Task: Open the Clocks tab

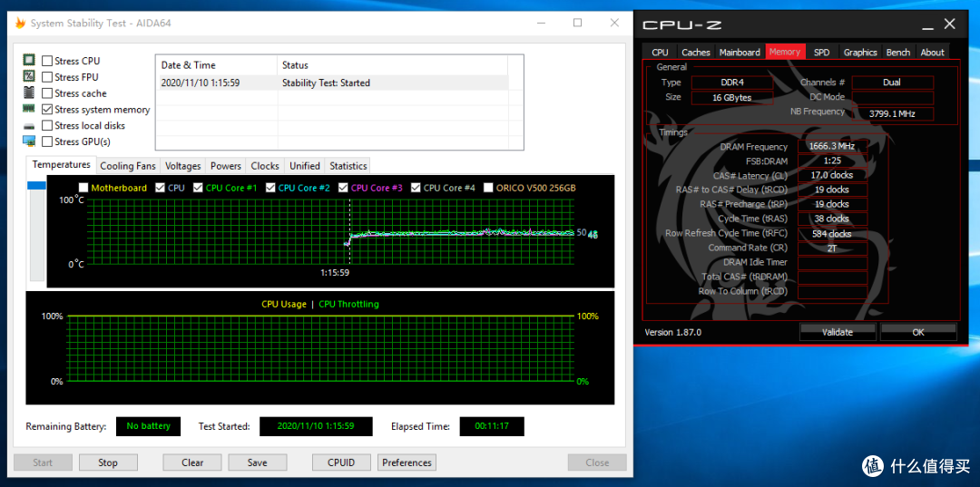Action: point(265,166)
